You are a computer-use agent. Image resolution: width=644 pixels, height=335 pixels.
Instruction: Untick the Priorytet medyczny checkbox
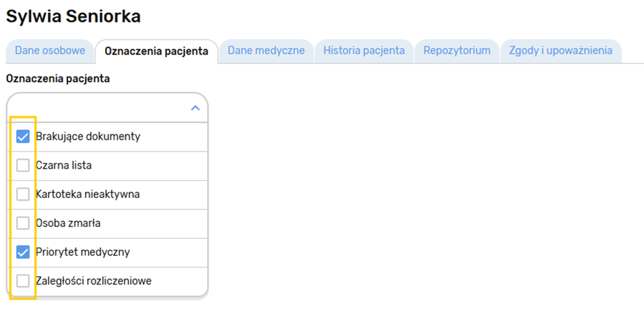coord(23,252)
